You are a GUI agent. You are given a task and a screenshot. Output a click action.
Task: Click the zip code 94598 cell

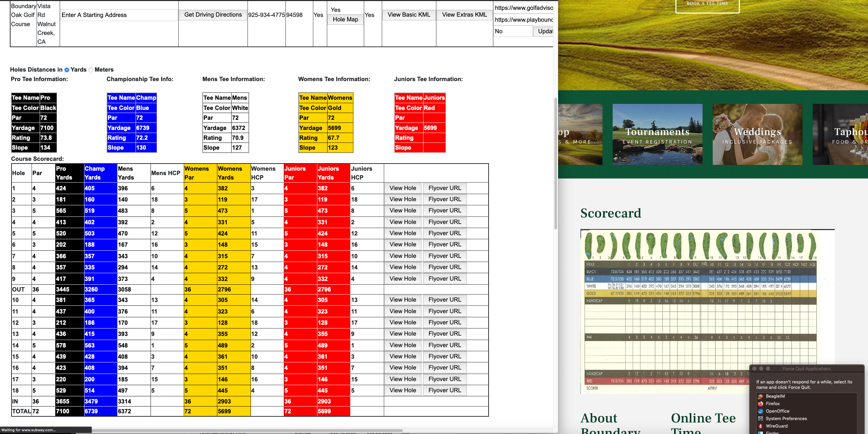[x=294, y=15]
